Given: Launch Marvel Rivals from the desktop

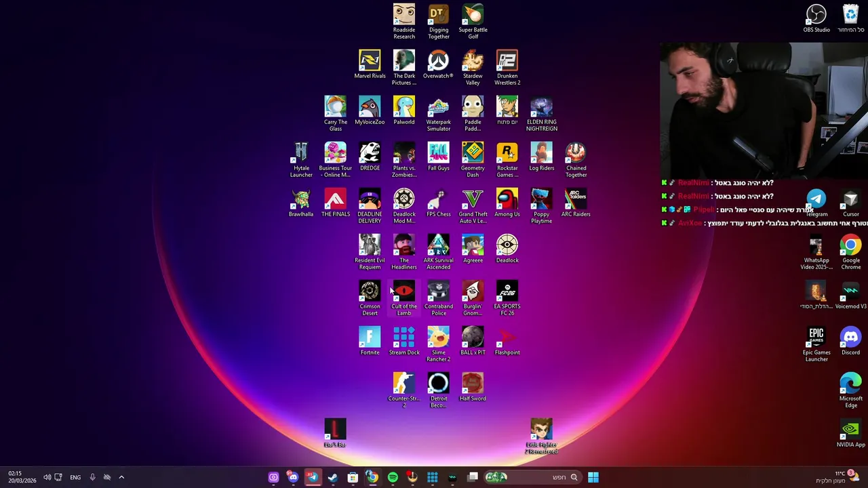Looking at the screenshot, I should tap(370, 64).
